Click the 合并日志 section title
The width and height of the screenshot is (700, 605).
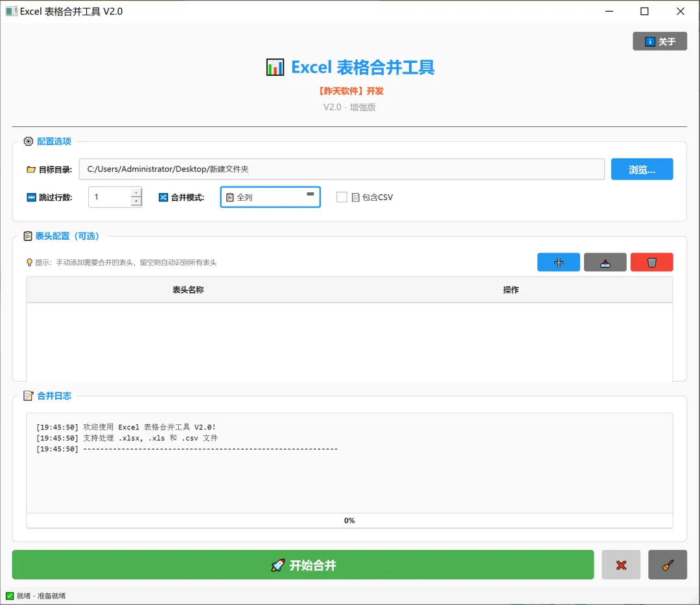click(x=54, y=396)
